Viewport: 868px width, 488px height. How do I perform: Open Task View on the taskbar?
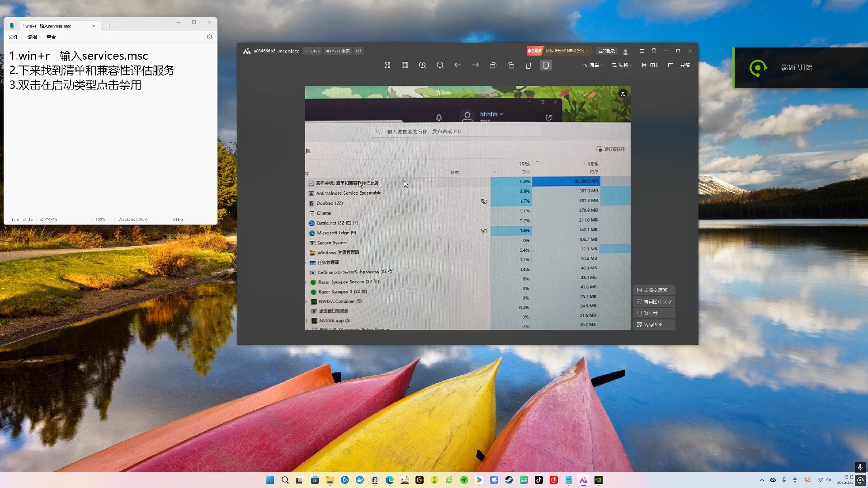(300, 480)
